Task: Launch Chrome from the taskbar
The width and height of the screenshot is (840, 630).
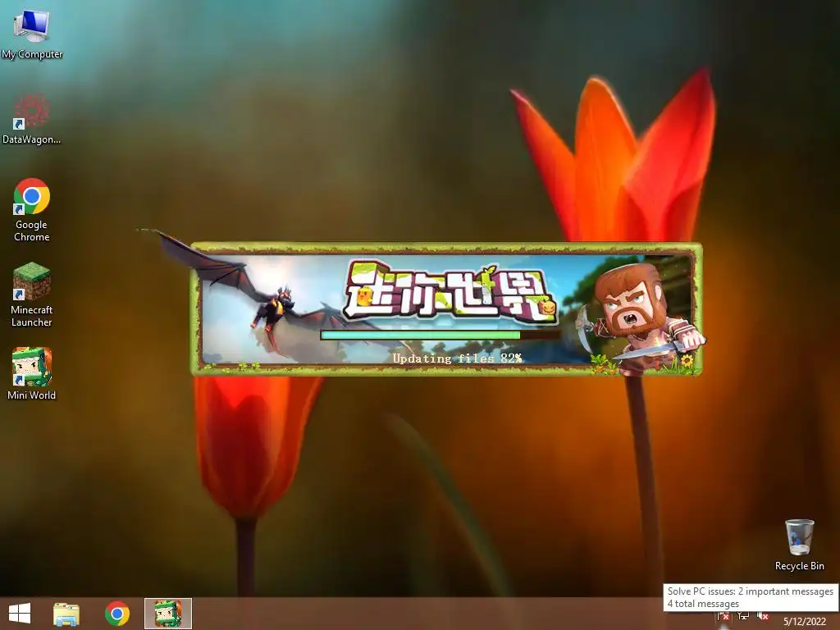Action: click(x=117, y=614)
